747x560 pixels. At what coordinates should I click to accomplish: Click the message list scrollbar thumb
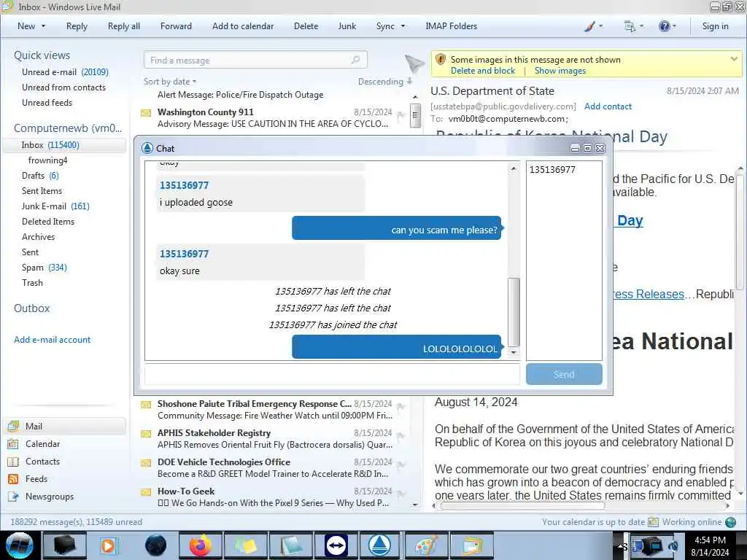pyautogui.click(x=415, y=116)
